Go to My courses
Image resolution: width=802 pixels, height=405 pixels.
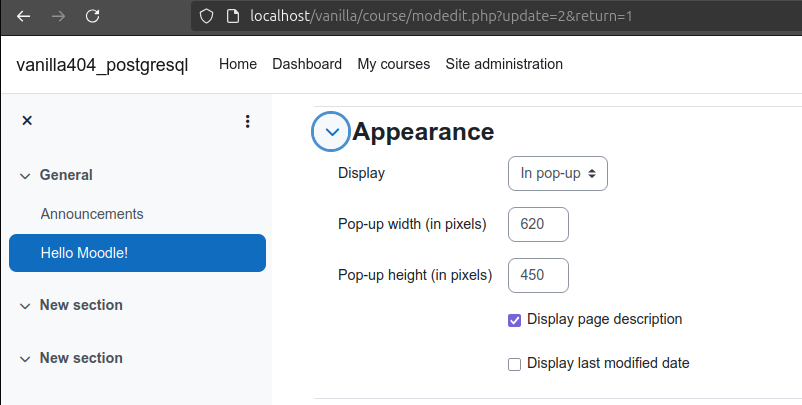point(394,64)
